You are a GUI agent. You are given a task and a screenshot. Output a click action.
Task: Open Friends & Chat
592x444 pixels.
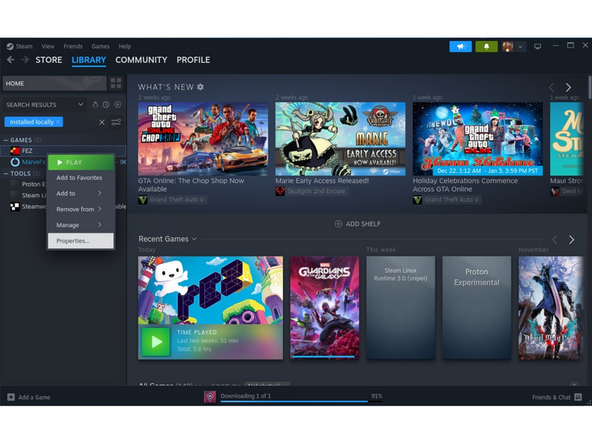click(557, 397)
